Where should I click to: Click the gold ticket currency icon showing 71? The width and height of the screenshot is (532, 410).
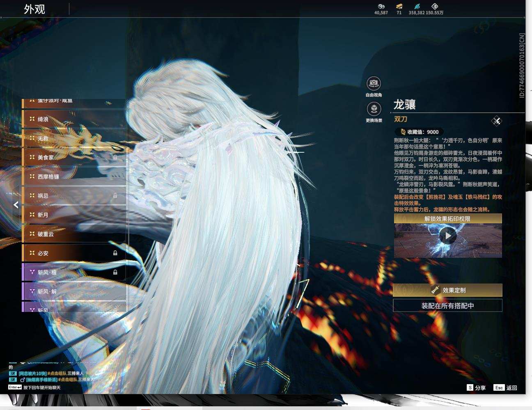(x=399, y=6)
